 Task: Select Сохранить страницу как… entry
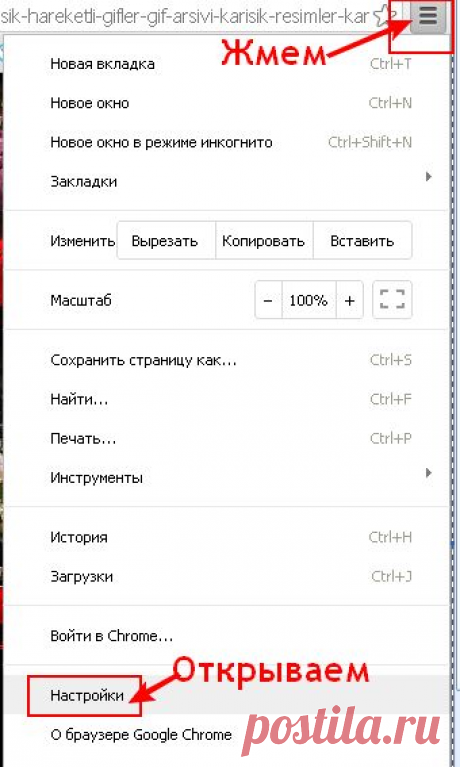click(x=225, y=361)
